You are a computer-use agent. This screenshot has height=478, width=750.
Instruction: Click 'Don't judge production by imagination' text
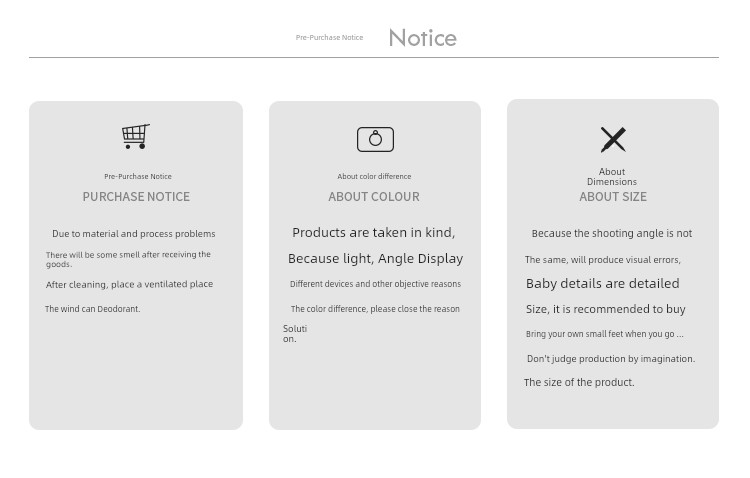(611, 359)
